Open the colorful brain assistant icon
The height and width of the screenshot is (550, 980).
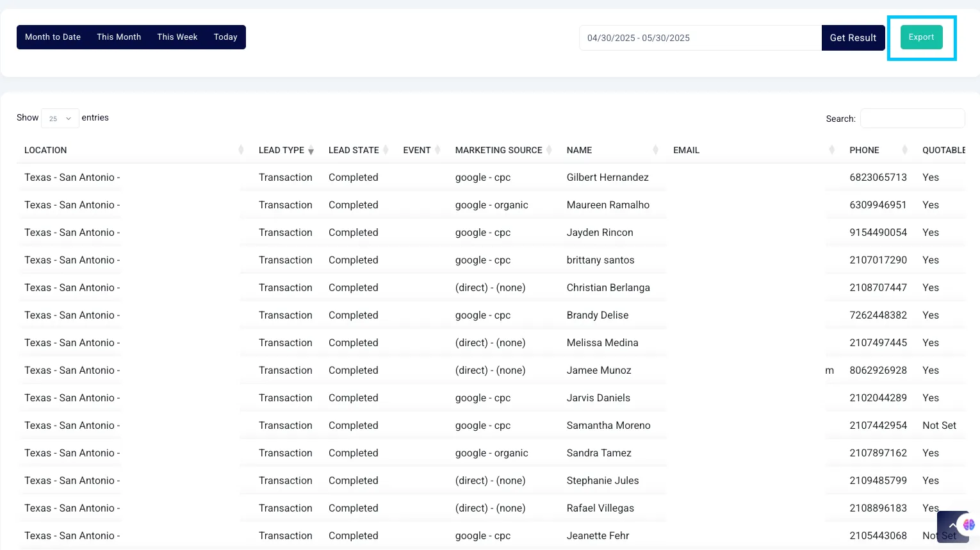(x=969, y=524)
